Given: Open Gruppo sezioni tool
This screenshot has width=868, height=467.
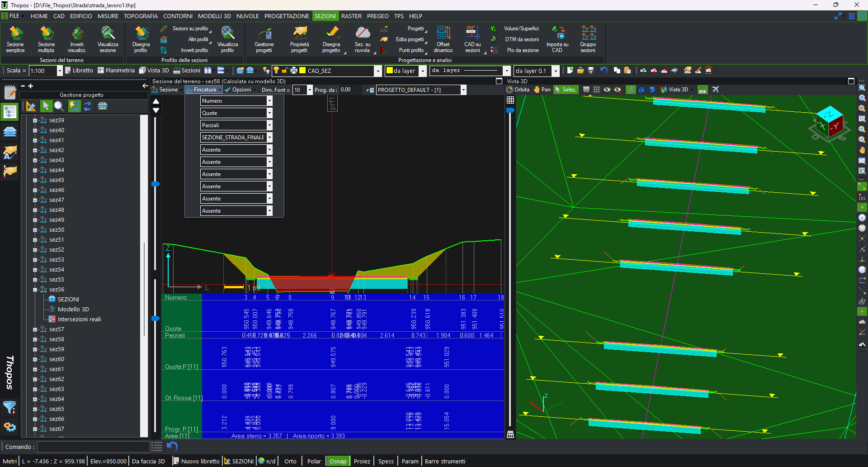Looking at the screenshot, I should tap(588, 39).
